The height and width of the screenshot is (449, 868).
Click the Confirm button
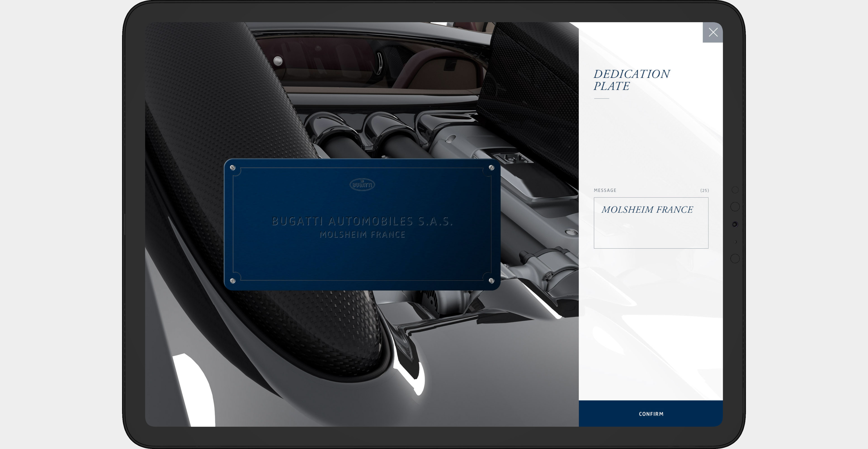pos(651,414)
